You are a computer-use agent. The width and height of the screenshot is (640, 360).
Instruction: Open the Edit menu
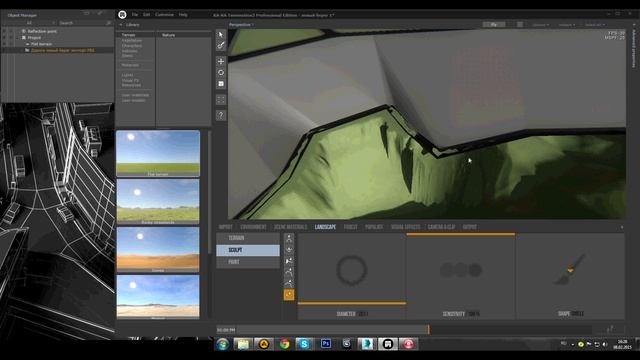pyautogui.click(x=147, y=15)
